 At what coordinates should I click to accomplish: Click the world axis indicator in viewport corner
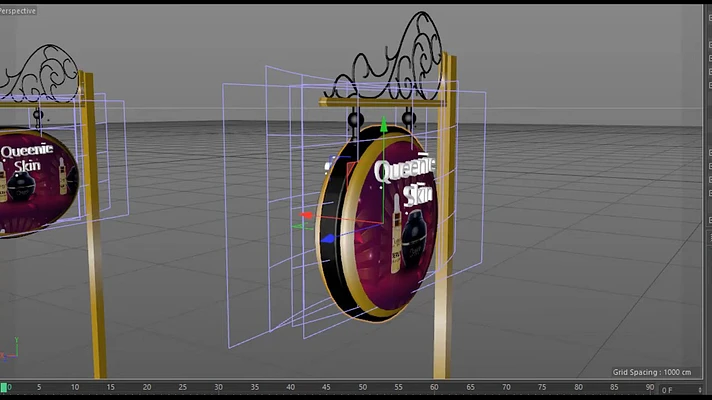[x=10, y=350]
